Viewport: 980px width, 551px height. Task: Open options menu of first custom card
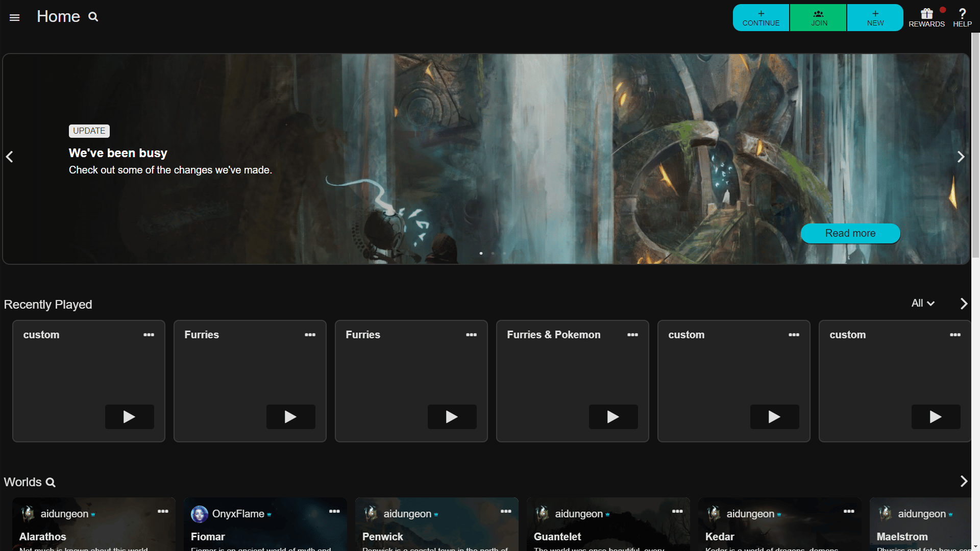tap(149, 335)
